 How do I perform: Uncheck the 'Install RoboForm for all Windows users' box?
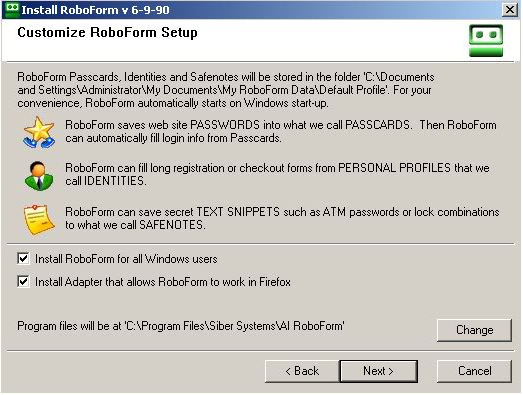coord(23,259)
